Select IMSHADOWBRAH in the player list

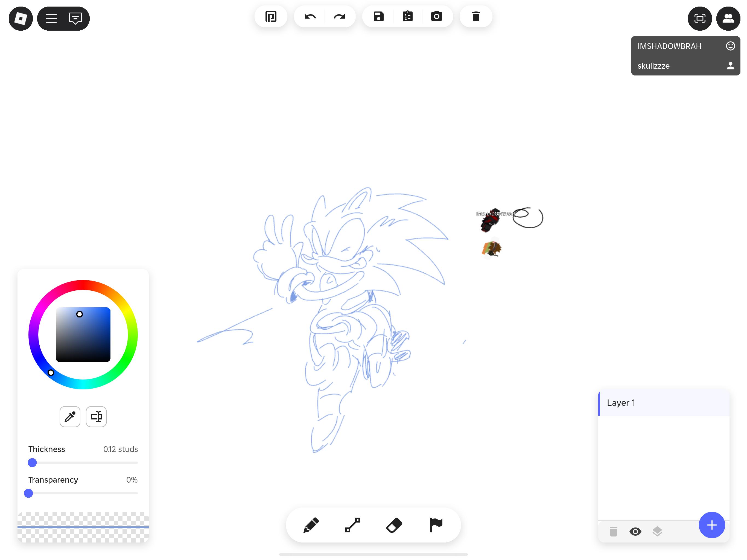[x=685, y=46]
